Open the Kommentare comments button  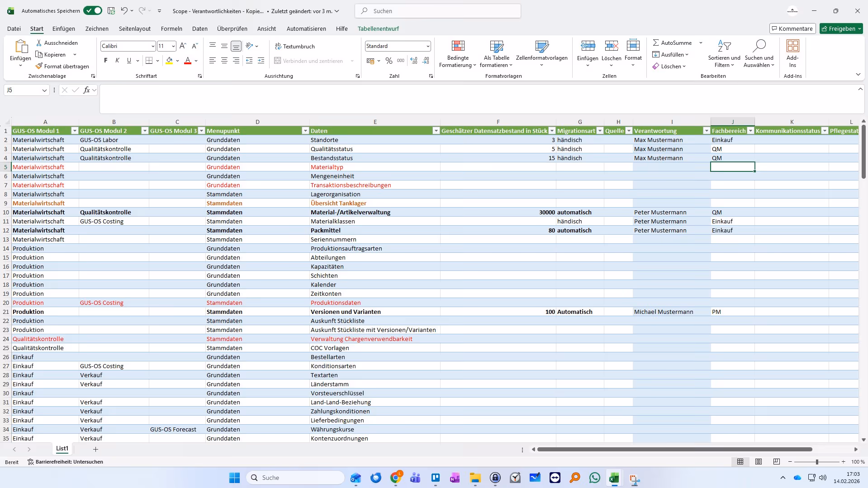(x=792, y=28)
